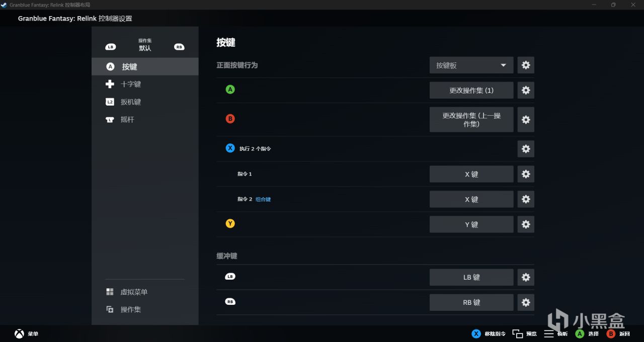
Task: Switch to previous action set with LB icon
Action: [111, 47]
